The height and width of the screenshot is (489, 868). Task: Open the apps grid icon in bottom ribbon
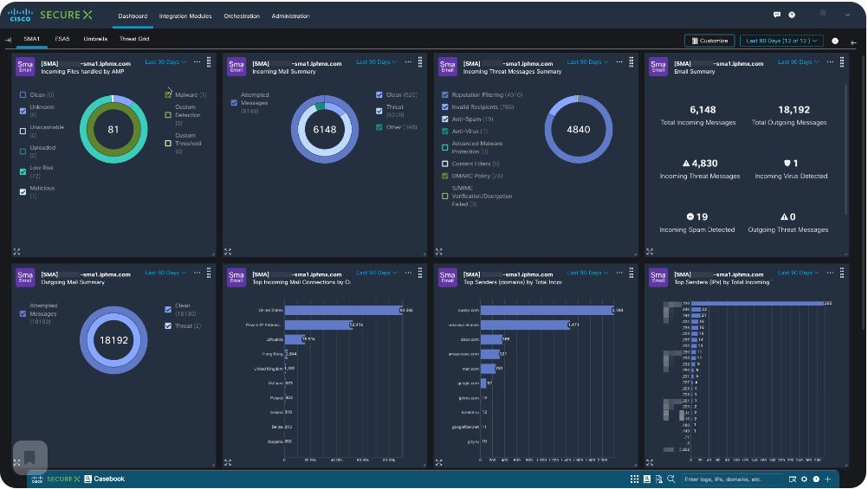pyautogui.click(x=634, y=479)
